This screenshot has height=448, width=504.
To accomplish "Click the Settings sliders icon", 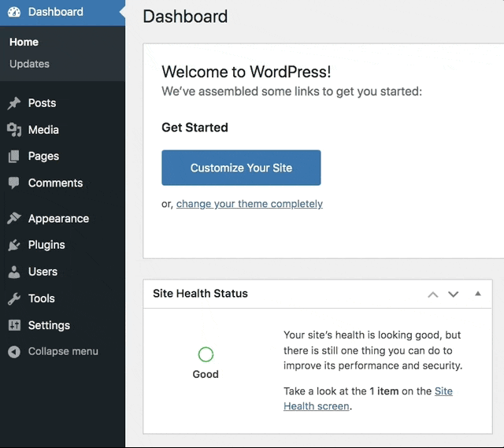I will (x=14, y=325).
